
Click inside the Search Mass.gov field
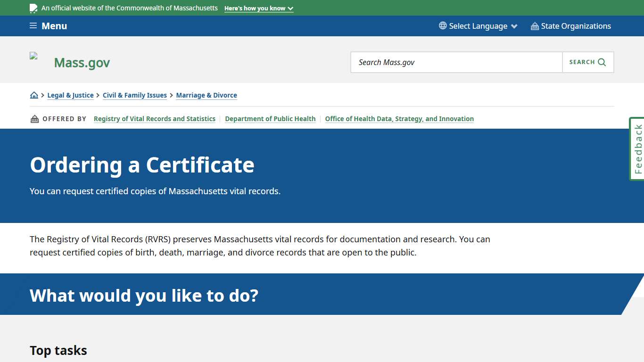click(x=453, y=62)
